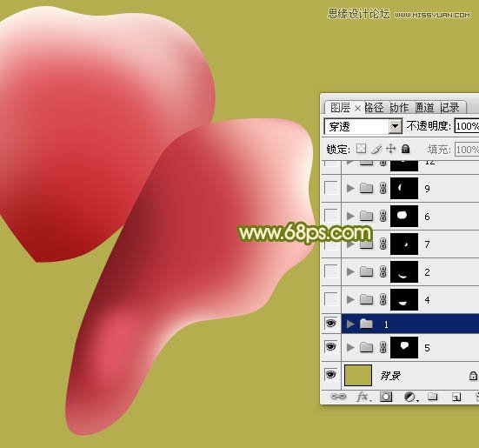Click folder icon of group 6
Viewport: 479px width, 448px height.
pyautogui.click(x=366, y=216)
